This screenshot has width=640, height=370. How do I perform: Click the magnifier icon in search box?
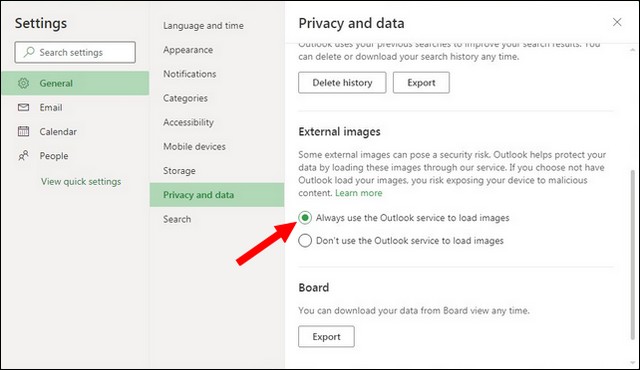[29, 52]
